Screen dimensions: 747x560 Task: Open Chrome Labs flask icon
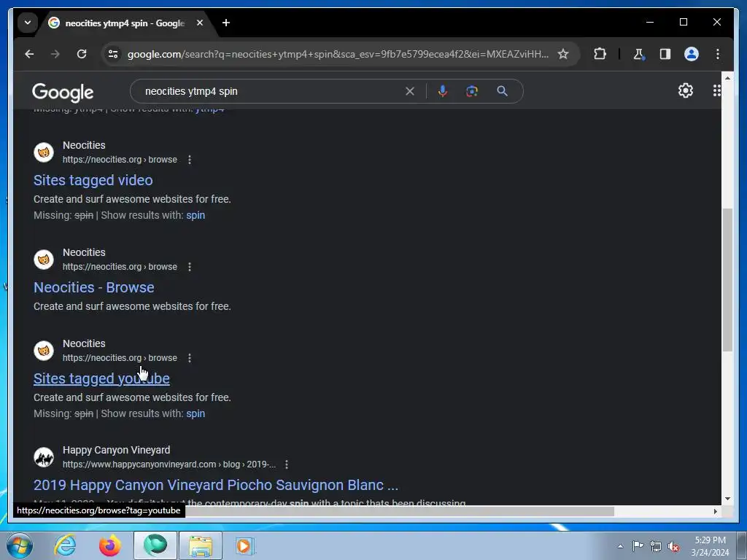coord(639,54)
